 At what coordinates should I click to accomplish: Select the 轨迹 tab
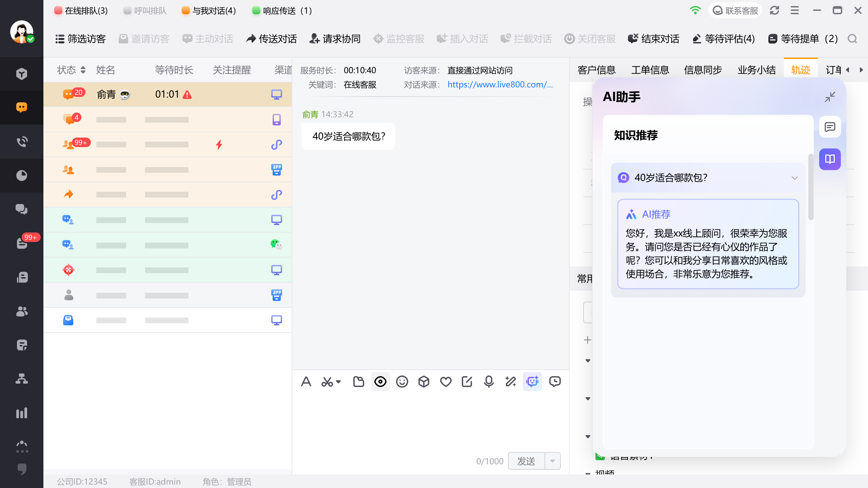coord(801,70)
